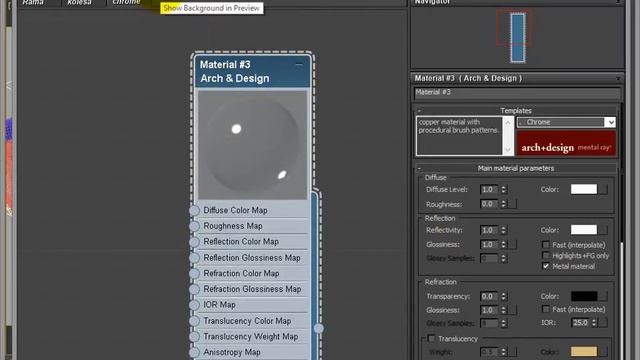Select the Translucency Weight Map slot label
Screen dimensions: 640x360
pos(251,336)
